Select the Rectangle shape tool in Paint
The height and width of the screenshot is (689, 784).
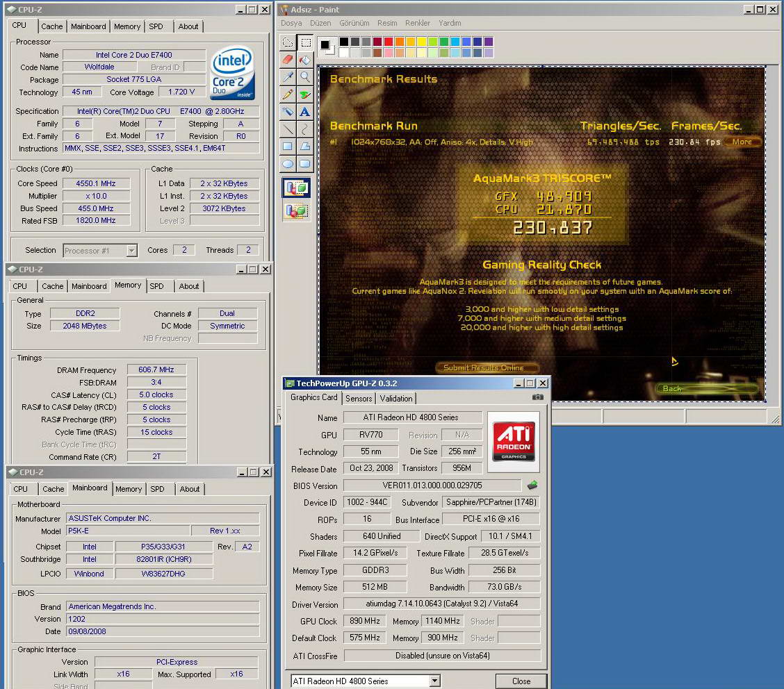(288, 147)
